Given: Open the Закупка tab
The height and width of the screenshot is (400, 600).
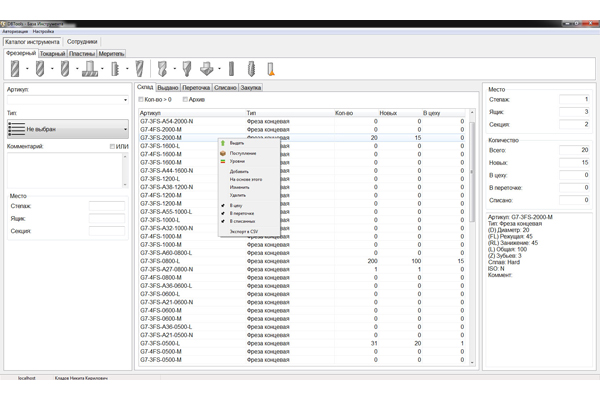Looking at the screenshot, I should coord(251,88).
